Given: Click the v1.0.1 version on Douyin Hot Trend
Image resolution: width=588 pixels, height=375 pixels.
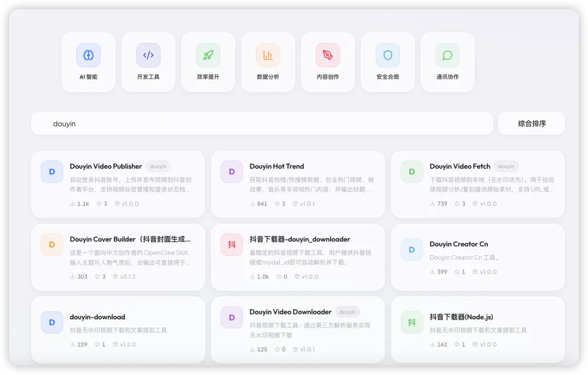Looking at the screenshot, I should [308, 204].
